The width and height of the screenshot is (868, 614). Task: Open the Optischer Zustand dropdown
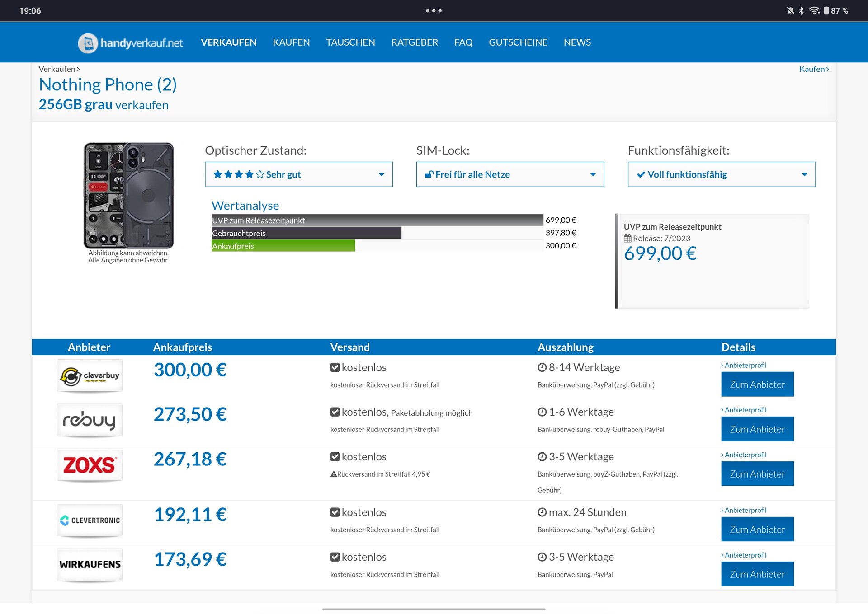point(298,174)
